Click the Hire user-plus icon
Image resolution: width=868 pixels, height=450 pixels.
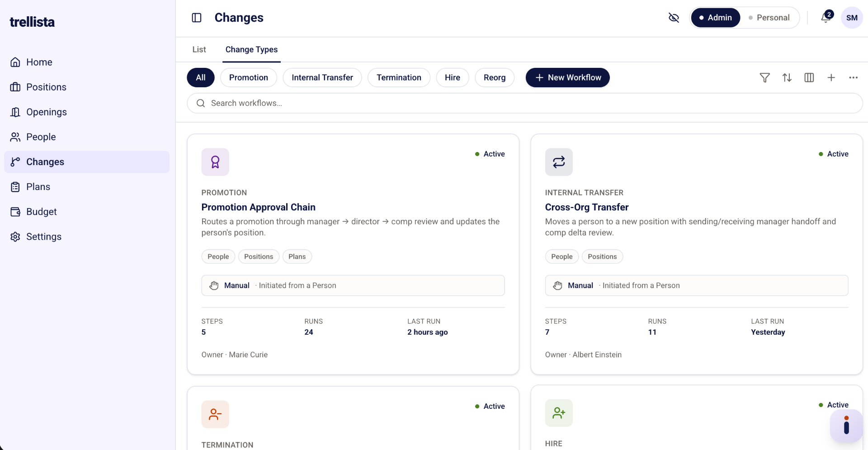click(559, 413)
